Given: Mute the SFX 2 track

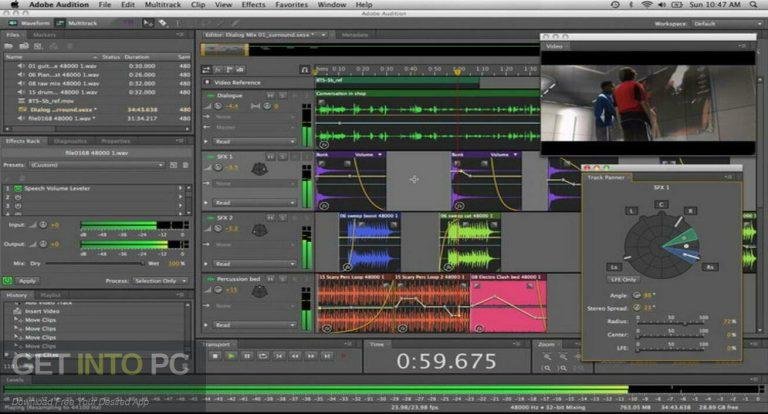Looking at the screenshot, I should (x=271, y=217).
